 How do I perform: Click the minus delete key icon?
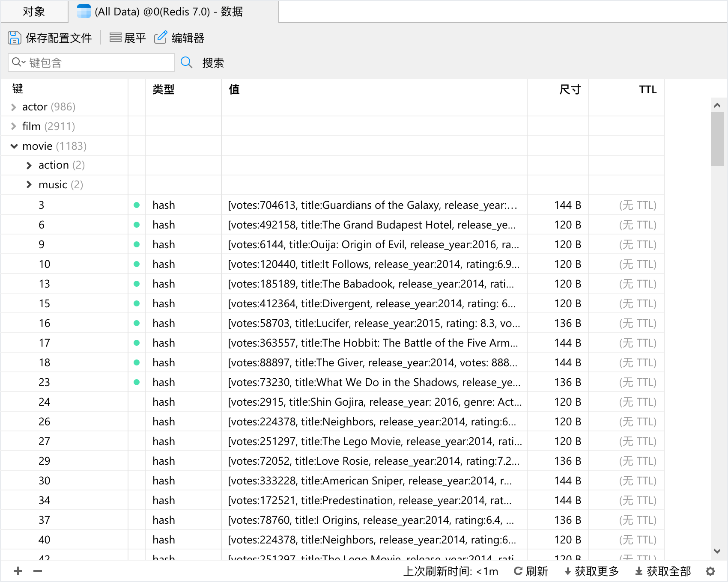(x=38, y=571)
